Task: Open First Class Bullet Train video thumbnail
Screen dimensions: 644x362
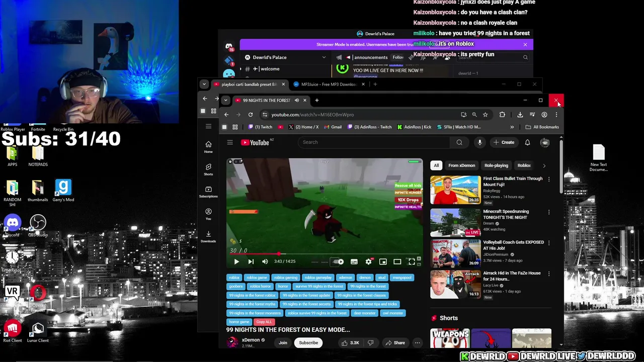Action: [x=455, y=190]
